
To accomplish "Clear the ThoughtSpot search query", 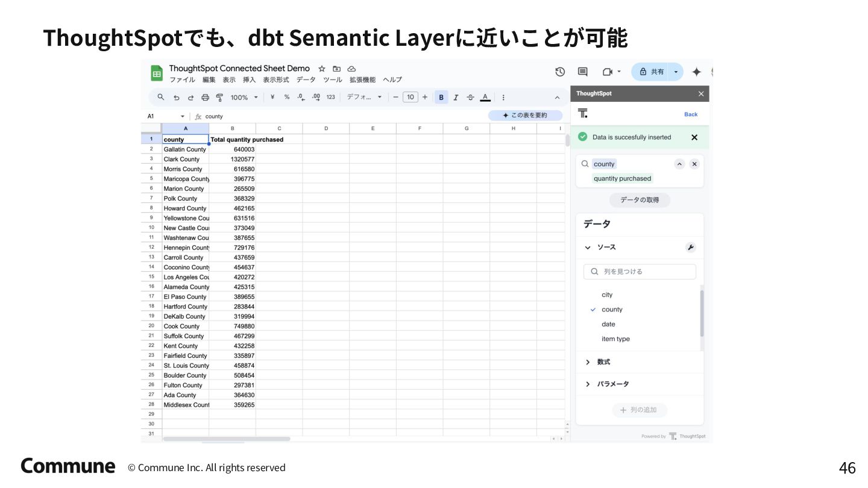I will pyautogui.click(x=694, y=164).
